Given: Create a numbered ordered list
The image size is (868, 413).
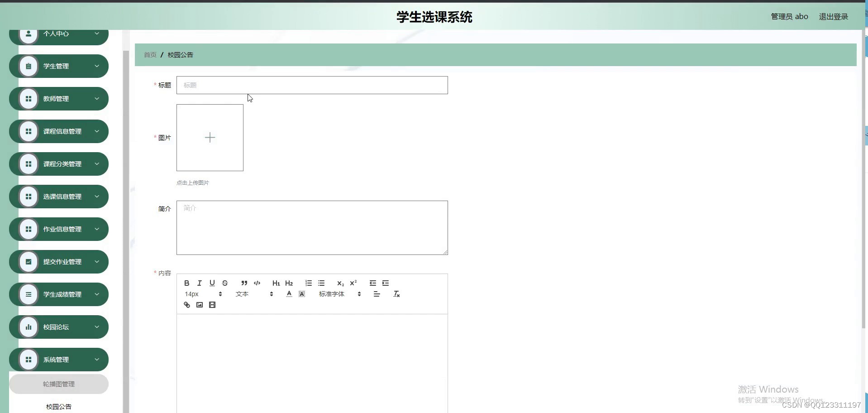Looking at the screenshot, I should (309, 283).
